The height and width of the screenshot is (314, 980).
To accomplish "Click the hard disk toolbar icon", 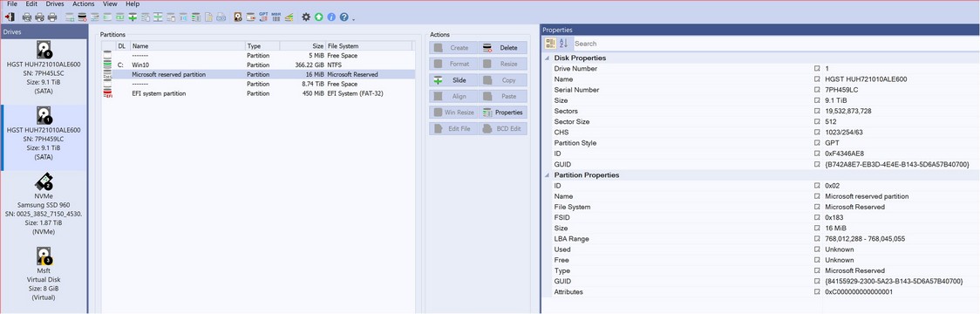I will 238,17.
